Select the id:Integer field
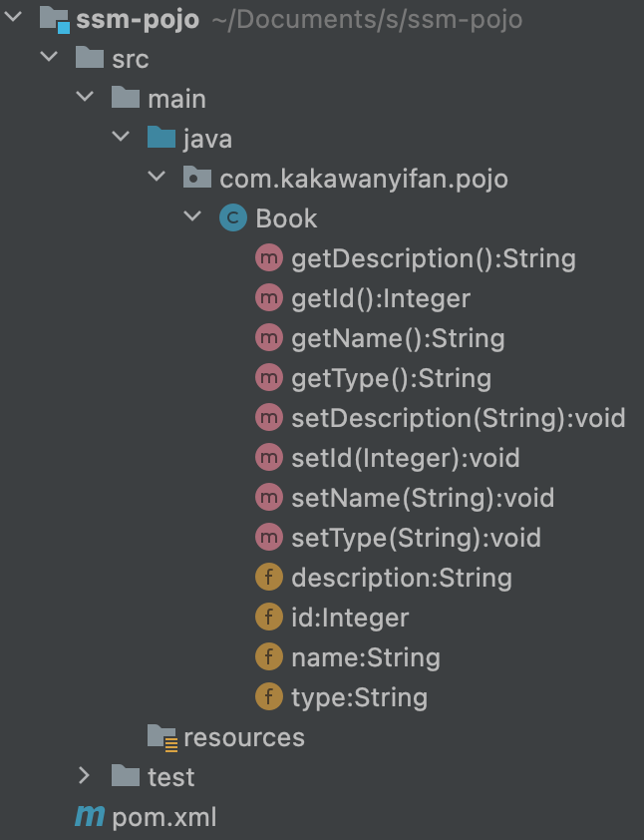 click(349, 618)
